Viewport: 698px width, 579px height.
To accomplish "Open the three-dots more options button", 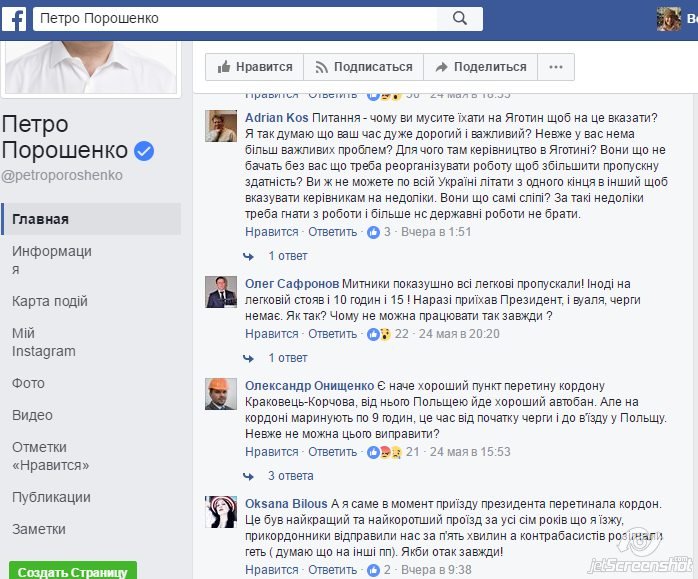I will coord(556,67).
